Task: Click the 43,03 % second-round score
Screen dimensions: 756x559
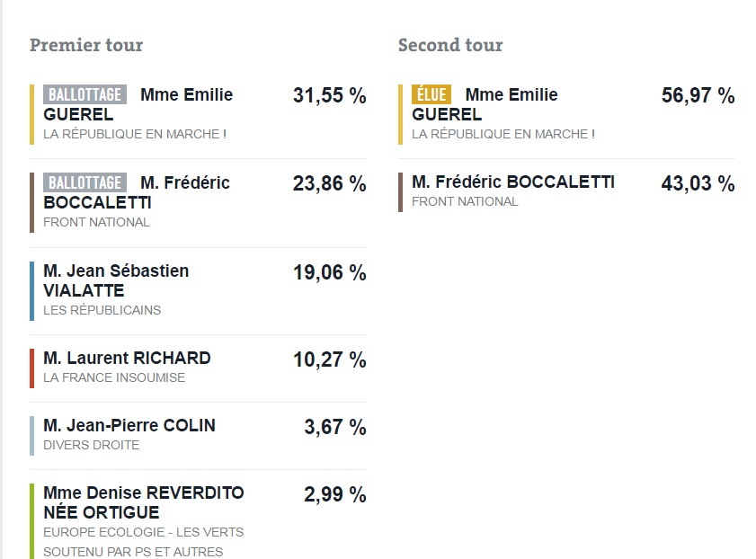Action: (698, 183)
